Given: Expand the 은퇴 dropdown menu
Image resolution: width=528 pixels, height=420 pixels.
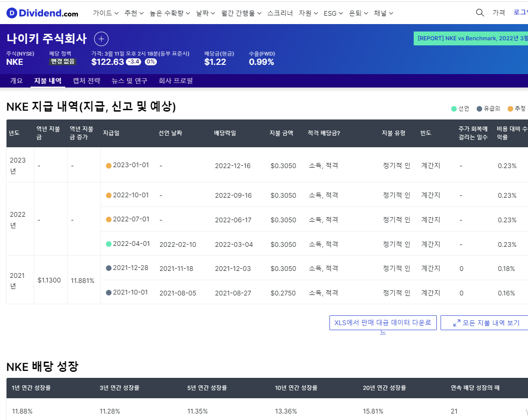Looking at the screenshot, I should point(358,13).
